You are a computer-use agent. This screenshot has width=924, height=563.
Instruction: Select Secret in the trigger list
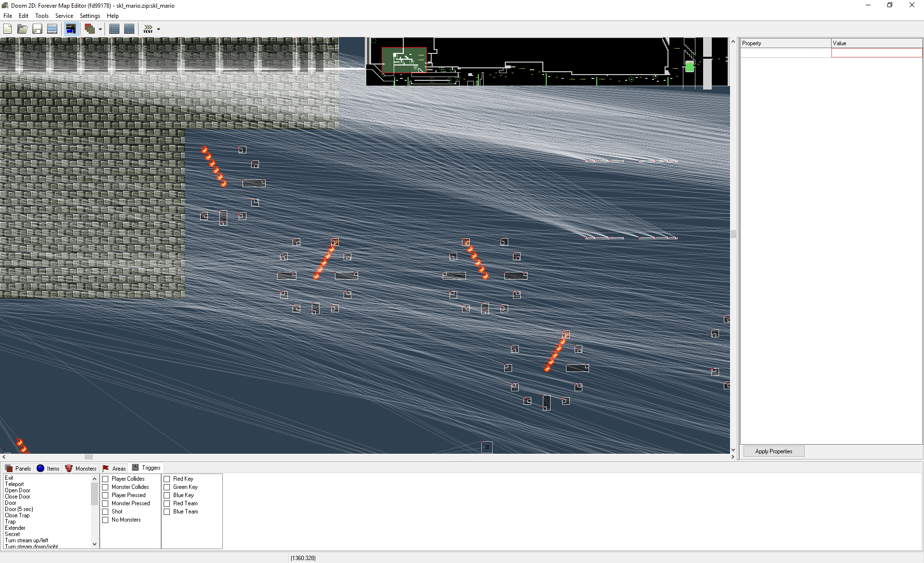47,534
